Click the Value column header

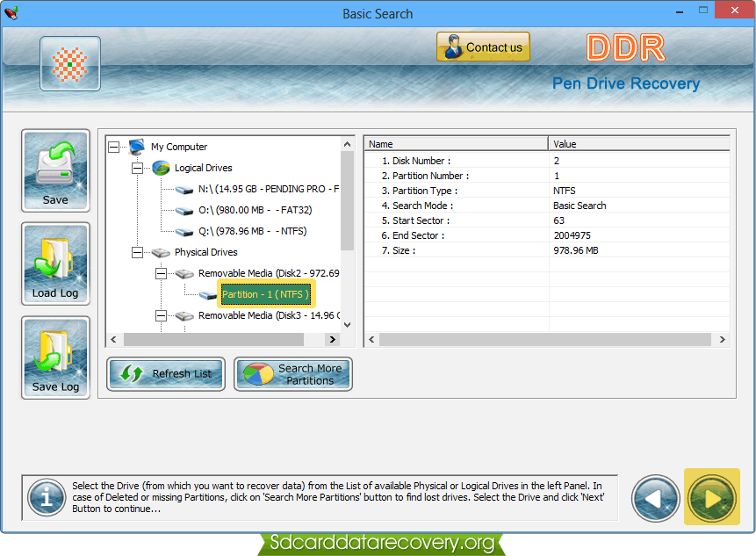pos(639,144)
